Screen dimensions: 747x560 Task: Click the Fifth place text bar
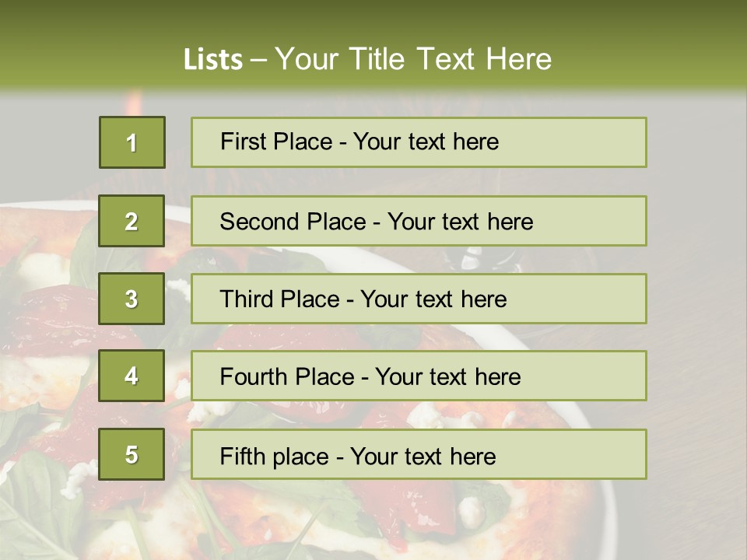(419, 454)
